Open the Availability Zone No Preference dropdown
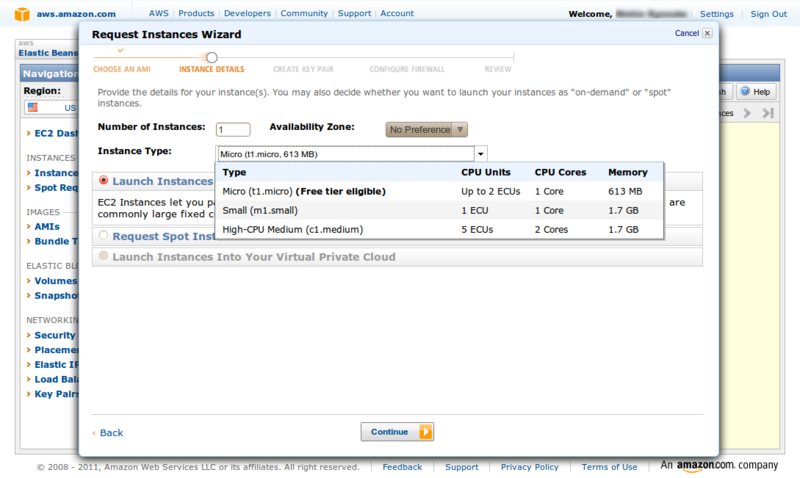800x478 pixels. tap(427, 130)
